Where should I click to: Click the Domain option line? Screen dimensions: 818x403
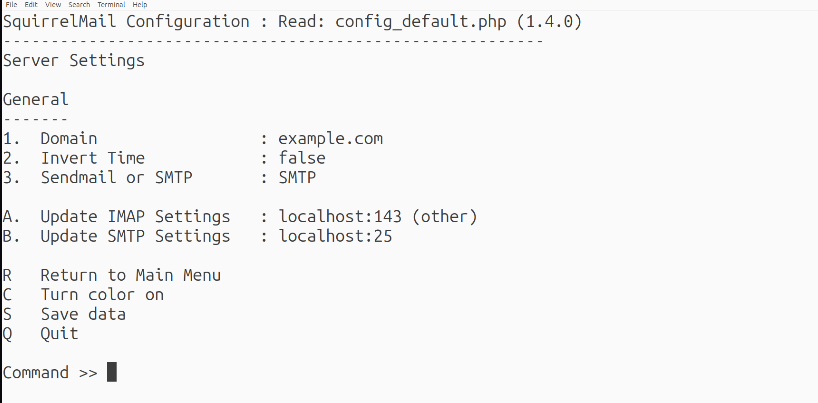(x=193, y=139)
